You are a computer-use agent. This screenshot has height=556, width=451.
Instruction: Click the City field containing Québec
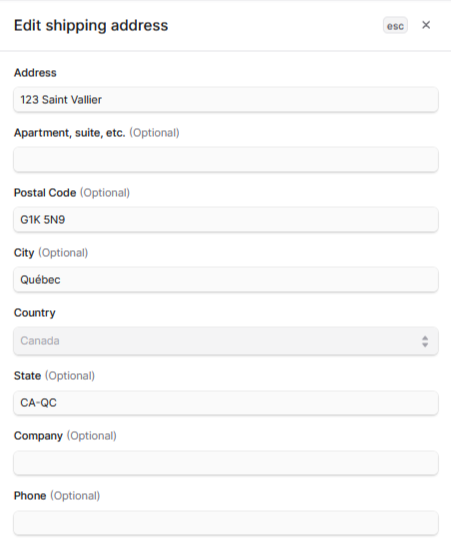pos(226,279)
